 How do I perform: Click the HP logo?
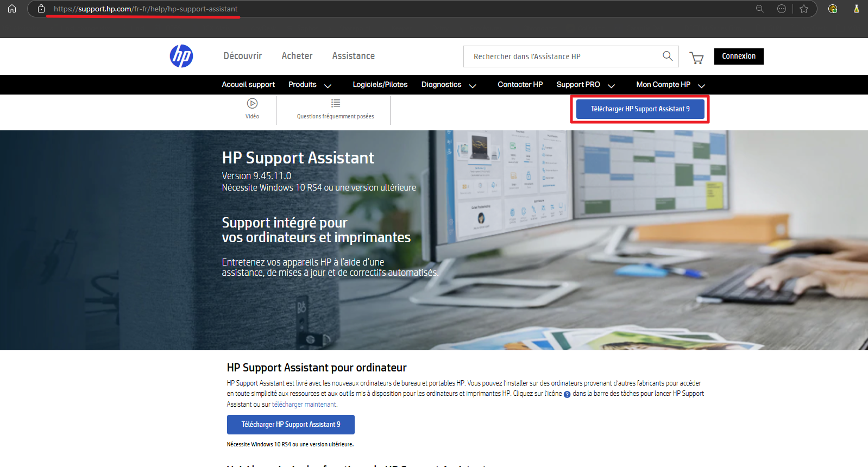181,56
